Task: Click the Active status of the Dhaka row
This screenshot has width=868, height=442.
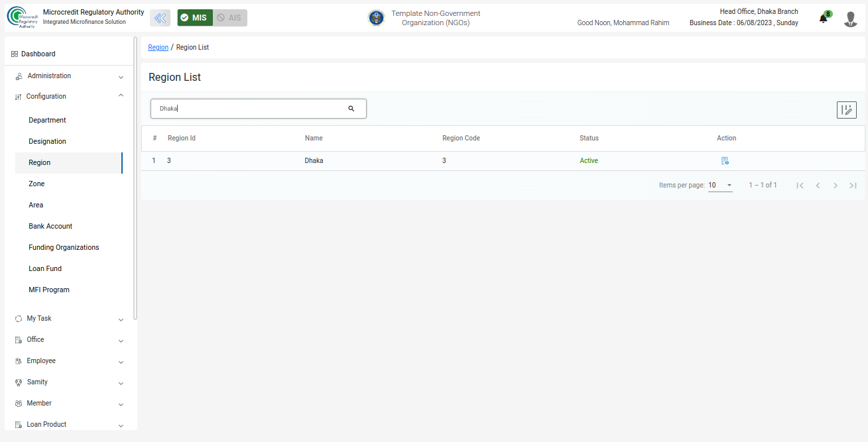Action: tap(589, 160)
